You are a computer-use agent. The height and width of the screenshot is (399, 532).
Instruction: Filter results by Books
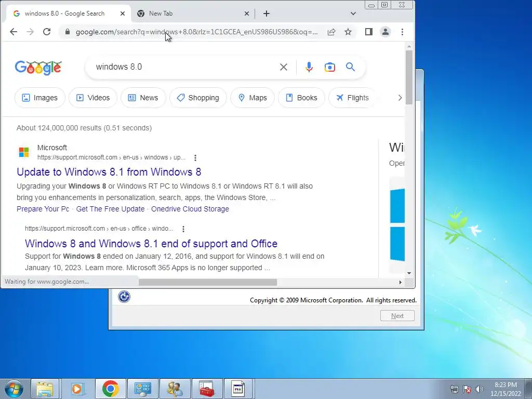(302, 98)
